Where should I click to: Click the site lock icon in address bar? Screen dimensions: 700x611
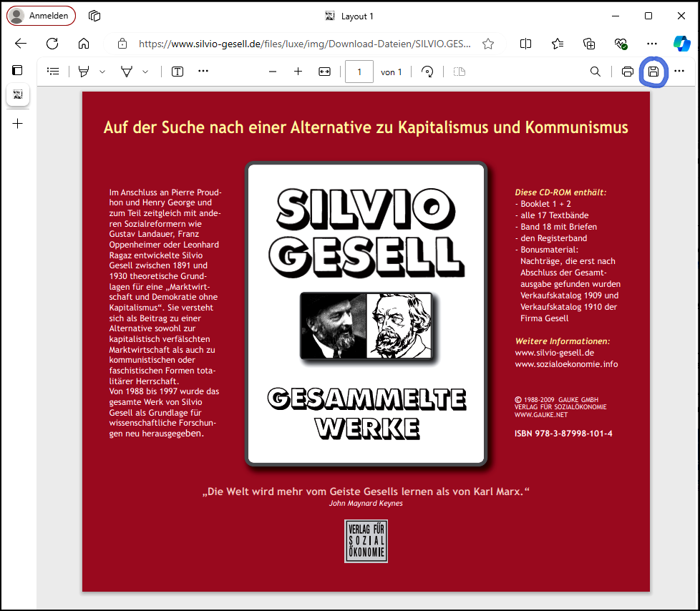tap(122, 44)
